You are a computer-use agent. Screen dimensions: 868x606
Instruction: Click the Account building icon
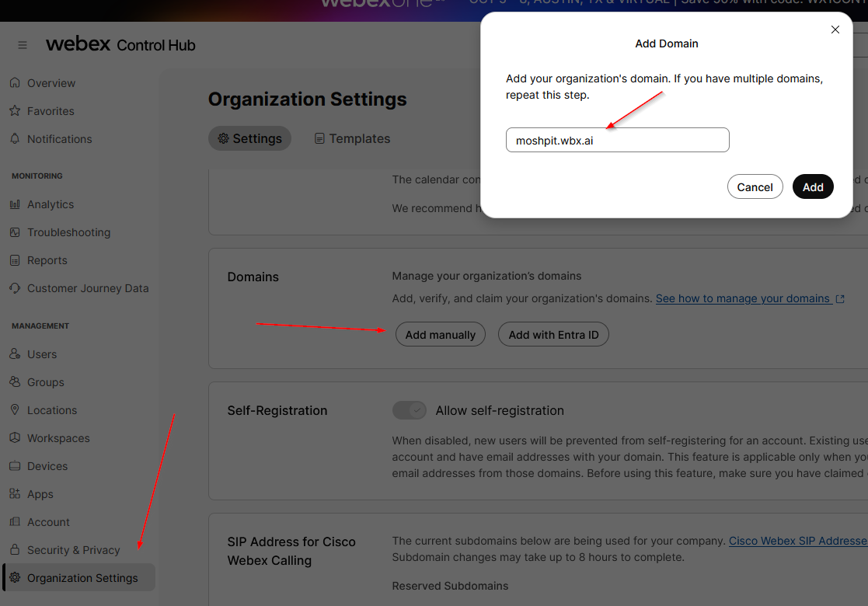click(x=15, y=521)
